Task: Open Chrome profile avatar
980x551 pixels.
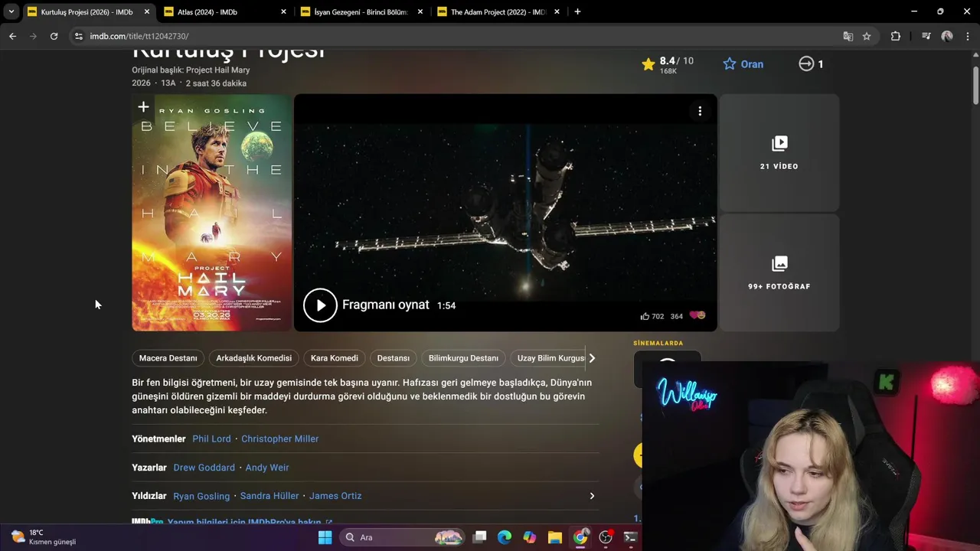Action: (947, 36)
